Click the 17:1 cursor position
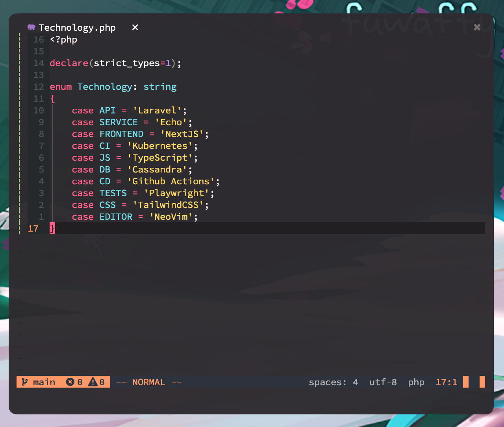504x427 pixels. 447,382
